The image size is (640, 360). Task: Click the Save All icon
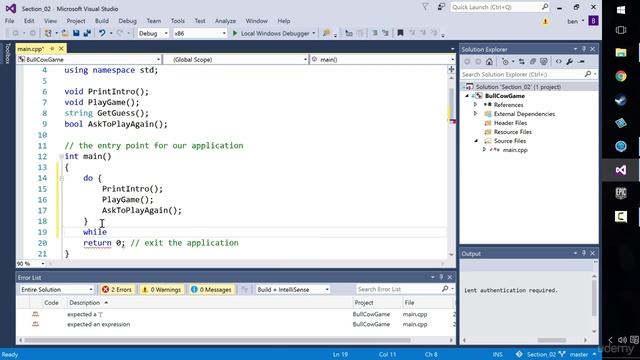click(87, 33)
